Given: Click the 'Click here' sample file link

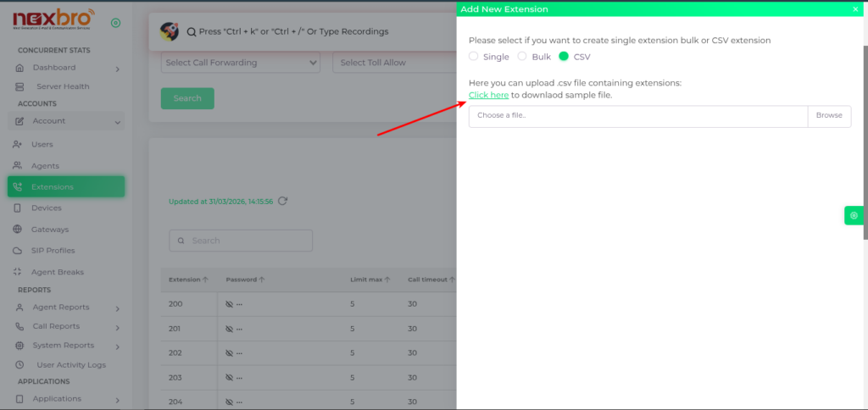Looking at the screenshot, I should coord(488,95).
